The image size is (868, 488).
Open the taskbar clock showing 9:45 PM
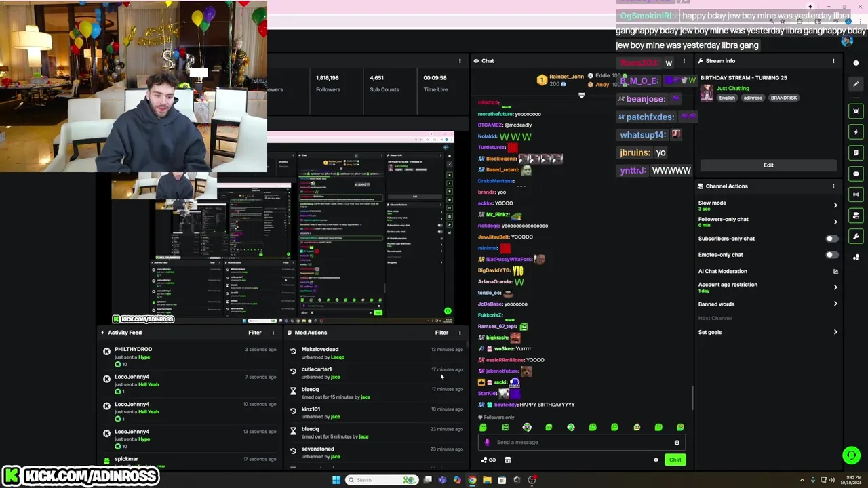(851, 480)
